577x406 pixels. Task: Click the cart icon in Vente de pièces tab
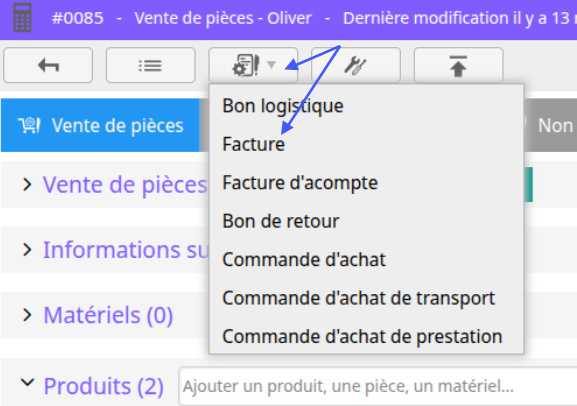pyautogui.click(x=29, y=125)
